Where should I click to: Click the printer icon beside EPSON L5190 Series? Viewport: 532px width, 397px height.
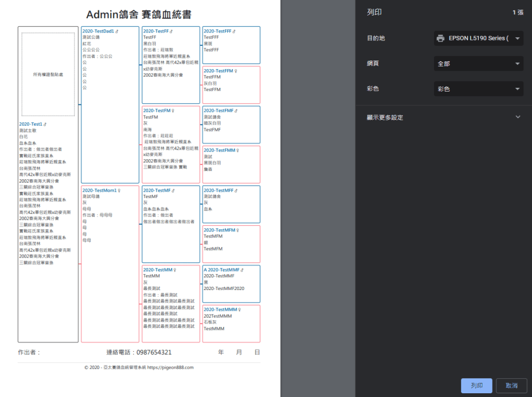pos(441,38)
